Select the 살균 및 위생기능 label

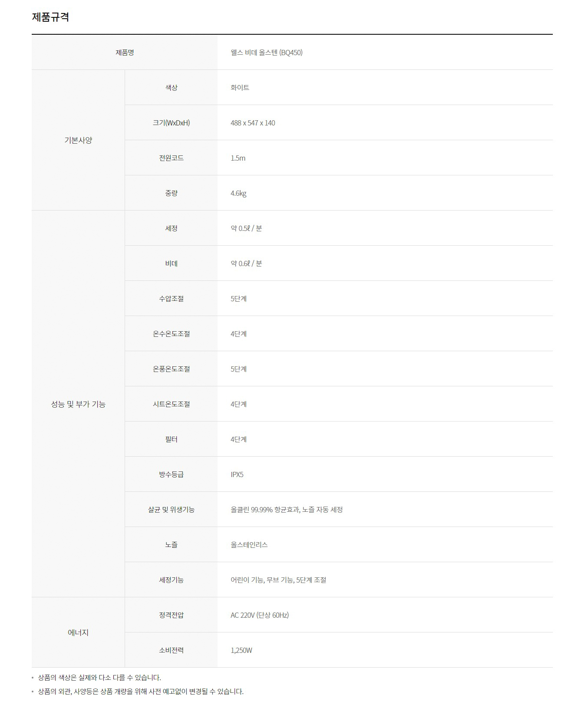(171, 510)
